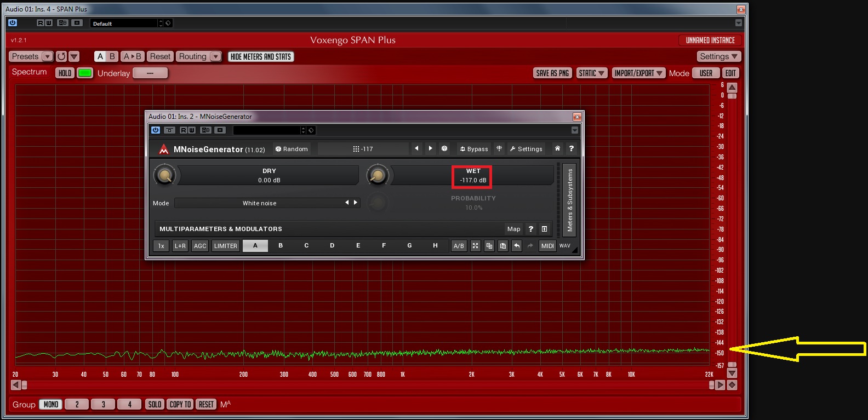Toggle MNoiseGenerator plugin power button
The height and width of the screenshot is (420, 868).
[156, 130]
